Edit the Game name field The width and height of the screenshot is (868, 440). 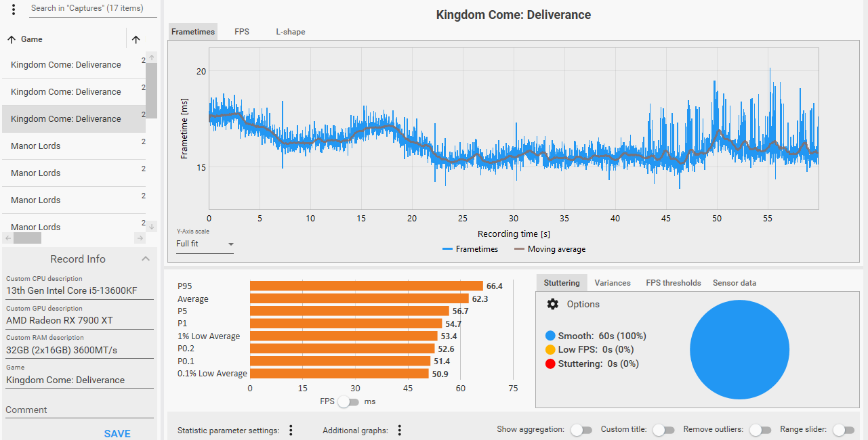pos(79,380)
